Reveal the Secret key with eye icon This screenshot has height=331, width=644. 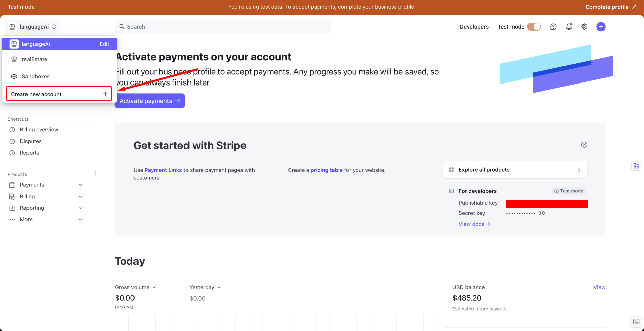pos(541,213)
